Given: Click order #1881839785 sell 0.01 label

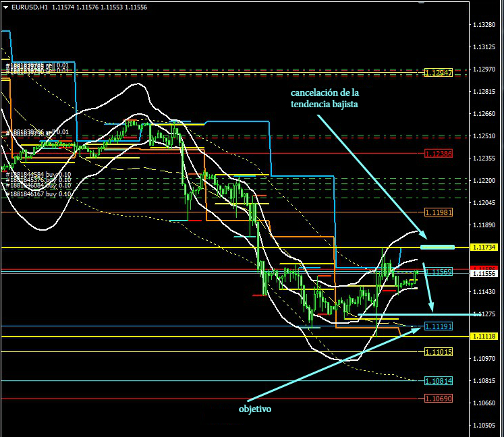Looking at the screenshot, I should (38, 65).
